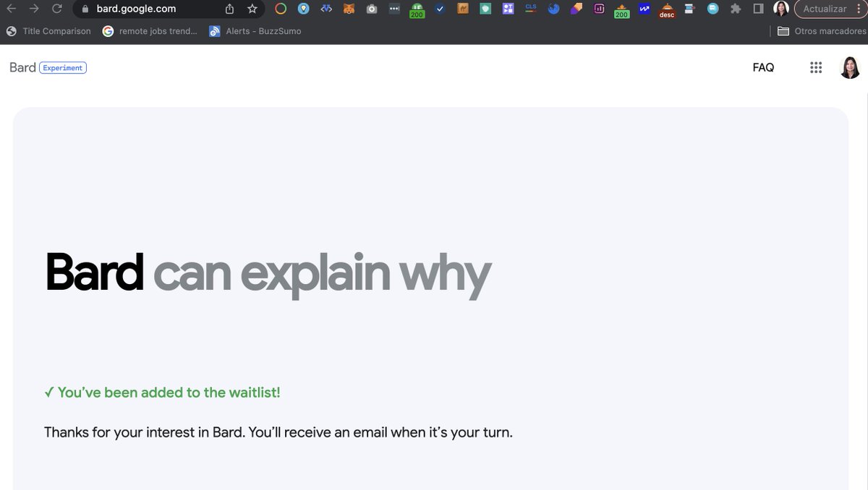Open the colorful circle extension
The image size is (868, 490).
(281, 9)
